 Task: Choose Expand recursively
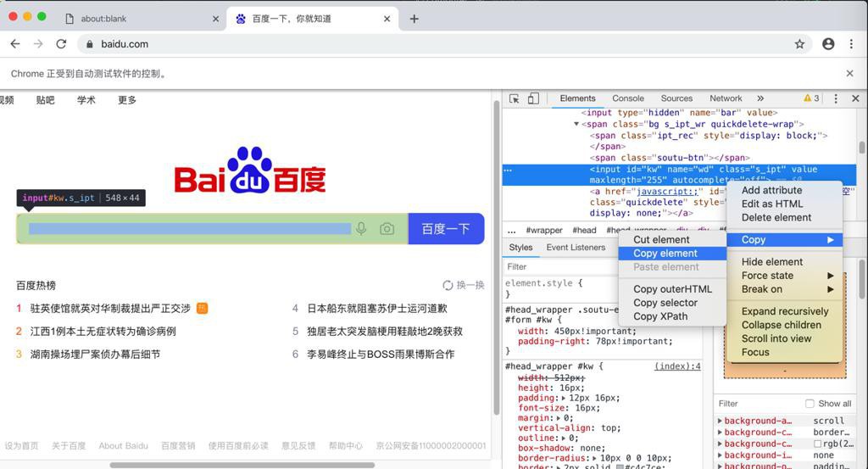(x=784, y=311)
